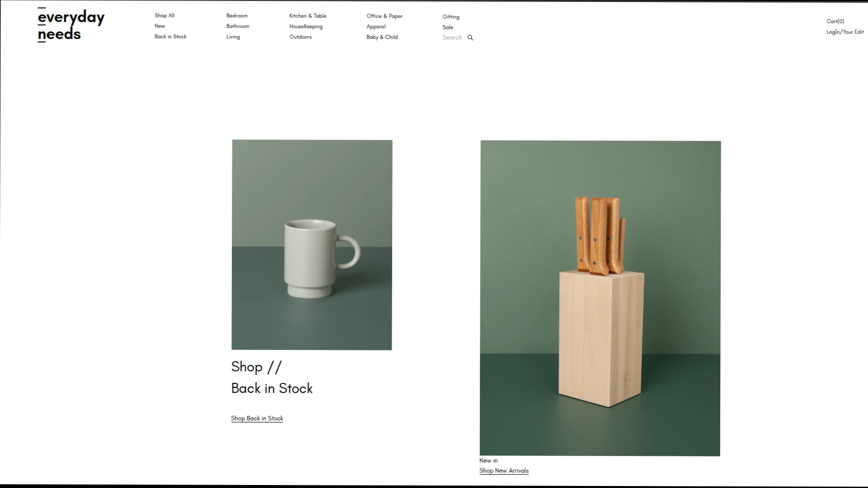Browse the Gifting section

click(451, 17)
